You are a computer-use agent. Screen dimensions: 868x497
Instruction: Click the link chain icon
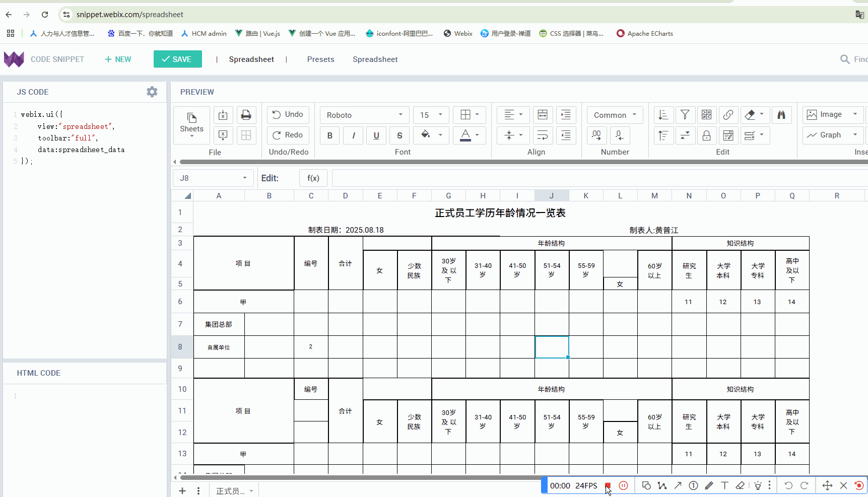click(x=728, y=115)
